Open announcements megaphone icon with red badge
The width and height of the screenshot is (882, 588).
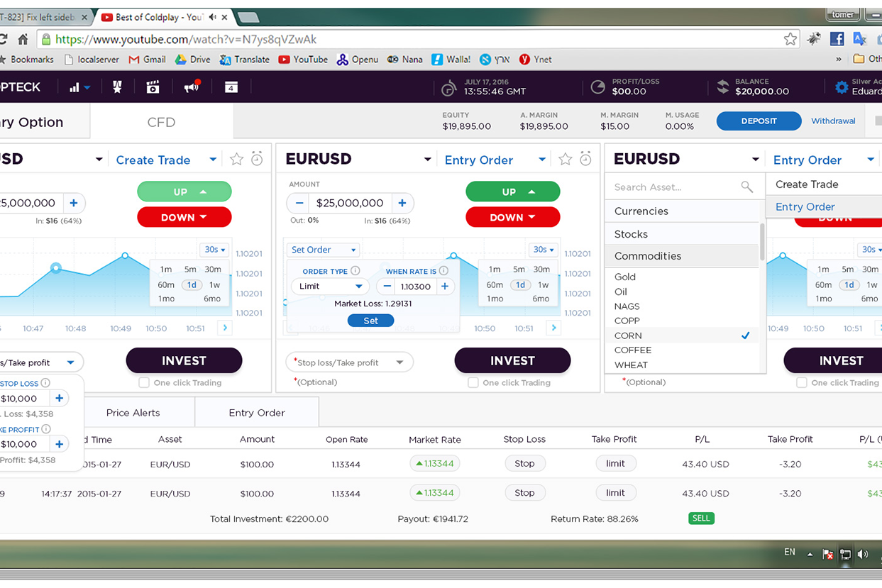click(192, 87)
